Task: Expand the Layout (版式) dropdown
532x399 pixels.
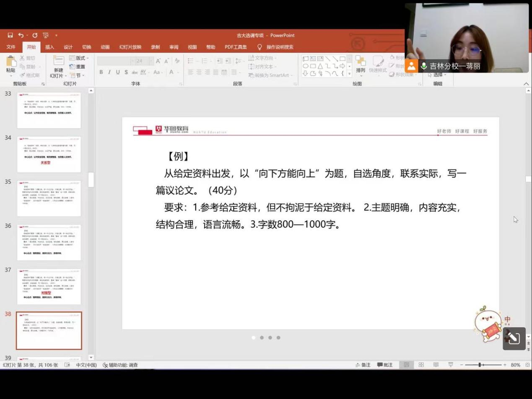Action: (x=80, y=58)
